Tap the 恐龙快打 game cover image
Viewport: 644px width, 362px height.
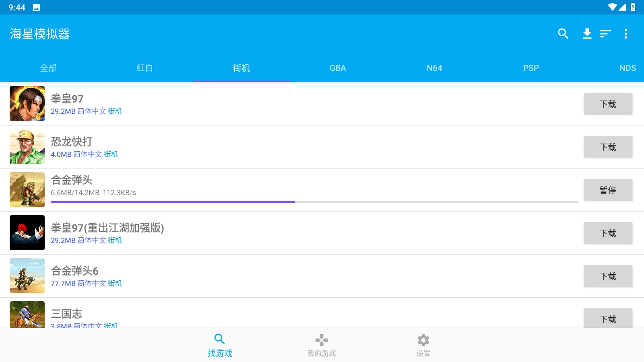[x=27, y=147]
